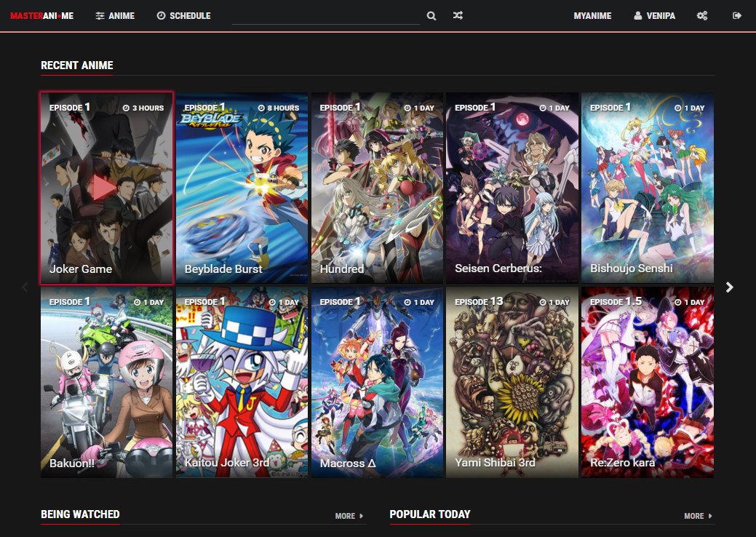Click the user icon beside Venipa
756x537 pixels.
(638, 16)
